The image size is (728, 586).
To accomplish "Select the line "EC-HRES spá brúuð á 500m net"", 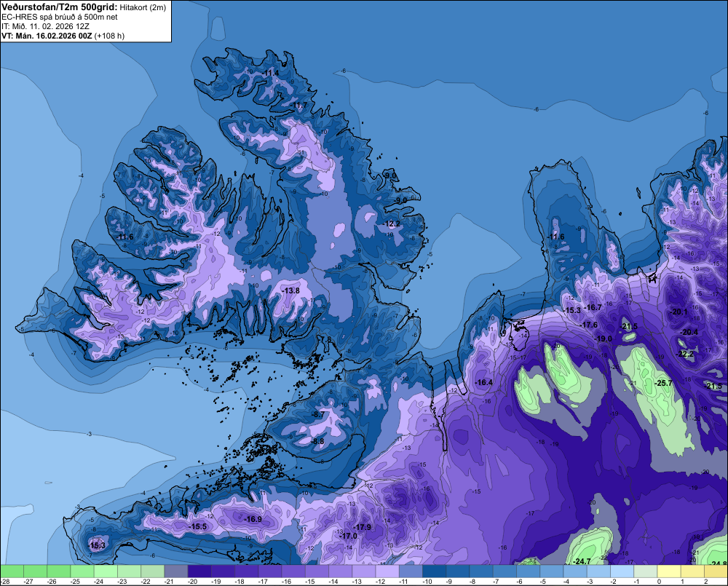I will [60, 17].
